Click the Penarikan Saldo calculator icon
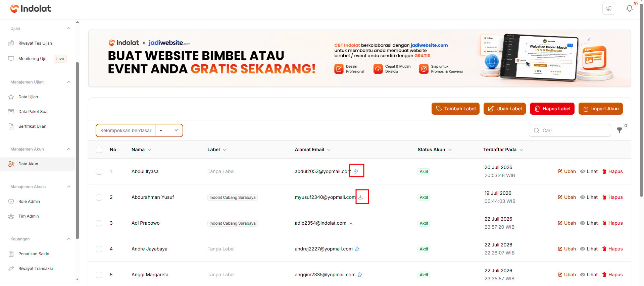The image size is (644, 286). coord(11,254)
